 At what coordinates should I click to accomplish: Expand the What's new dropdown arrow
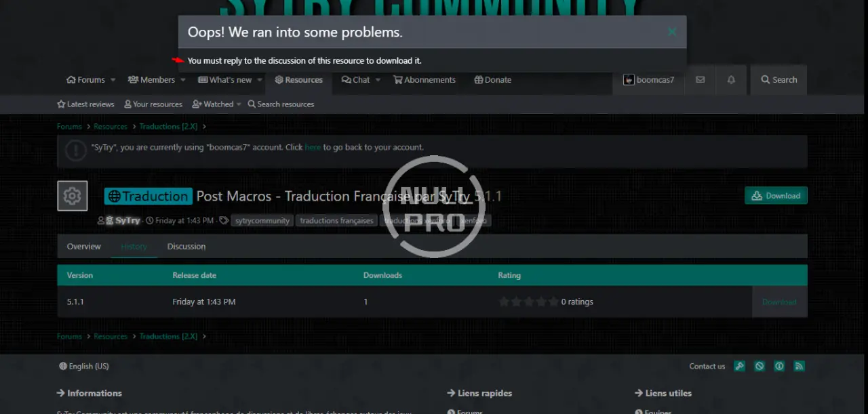click(x=260, y=80)
